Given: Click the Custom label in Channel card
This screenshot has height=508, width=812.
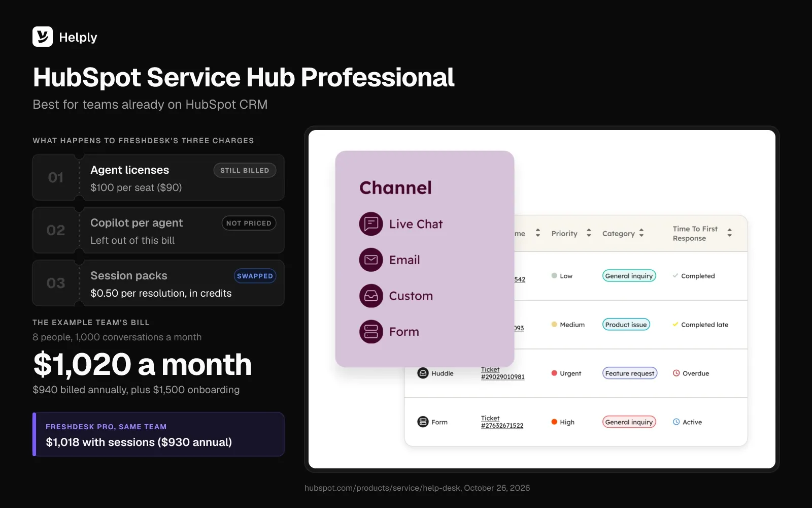Looking at the screenshot, I should pyautogui.click(x=411, y=296).
